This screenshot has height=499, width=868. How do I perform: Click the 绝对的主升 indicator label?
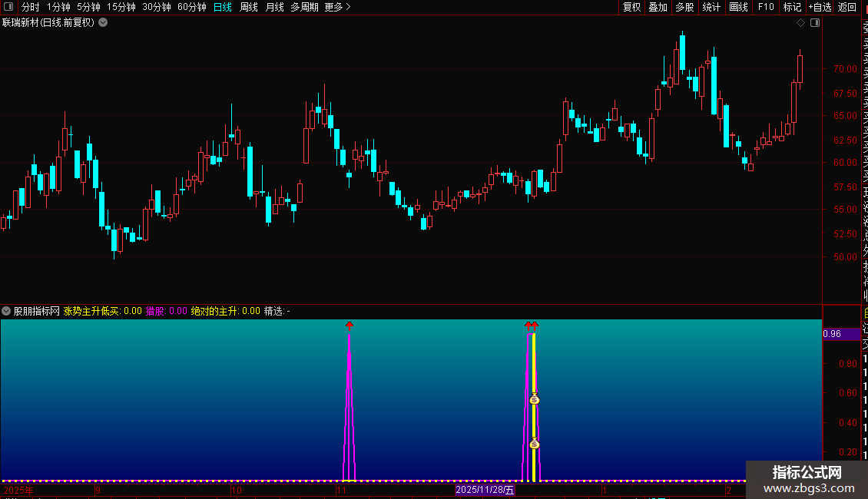215,311
